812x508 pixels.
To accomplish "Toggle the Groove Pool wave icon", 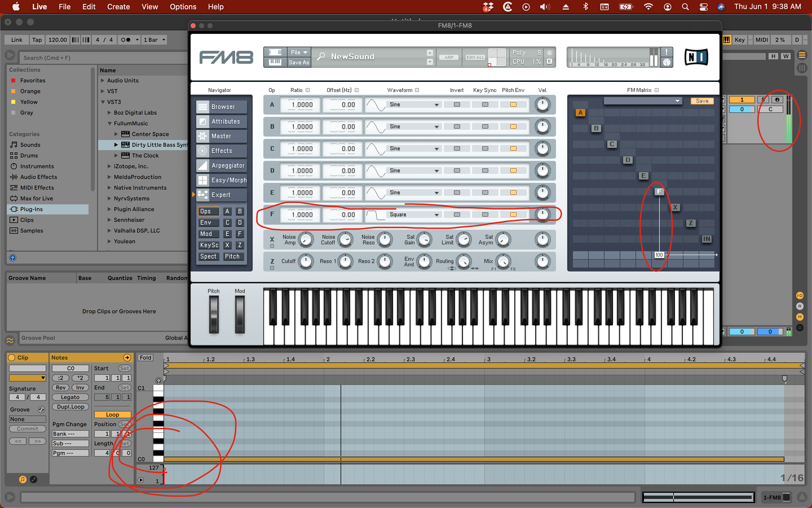I will click(x=10, y=340).
